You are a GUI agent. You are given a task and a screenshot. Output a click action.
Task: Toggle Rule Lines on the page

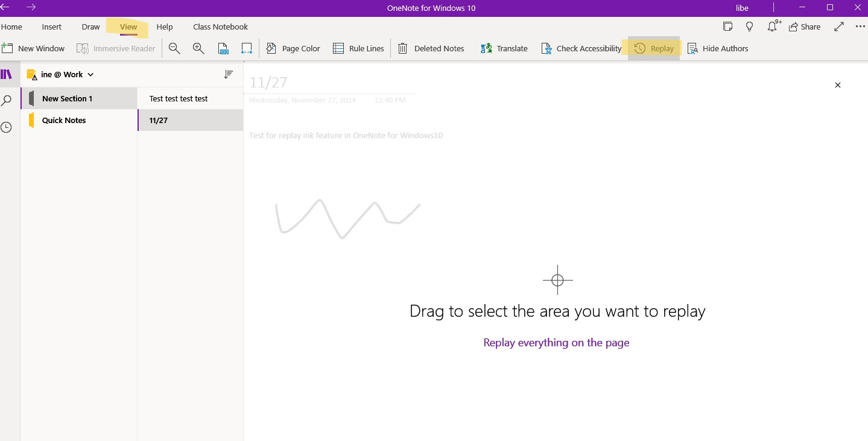[358, 48]
